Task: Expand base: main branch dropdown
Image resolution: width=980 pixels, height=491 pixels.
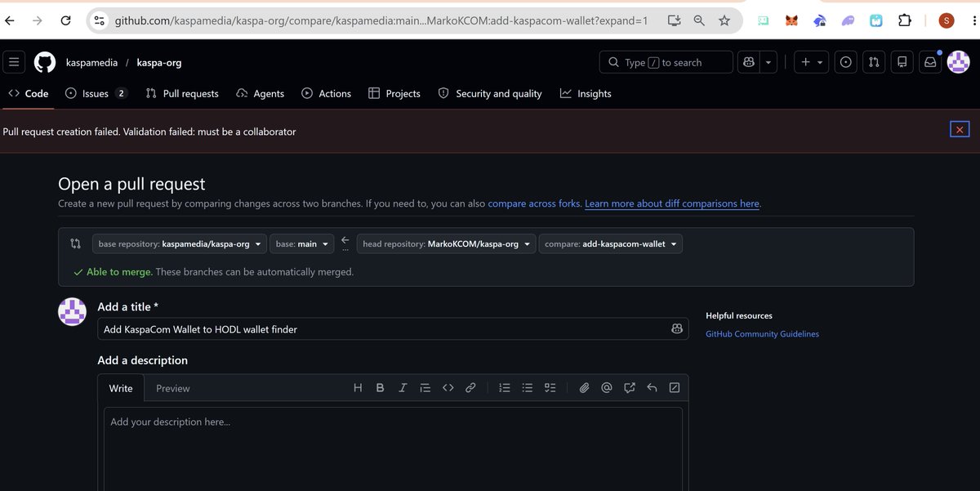Action: tap(302, 243)
